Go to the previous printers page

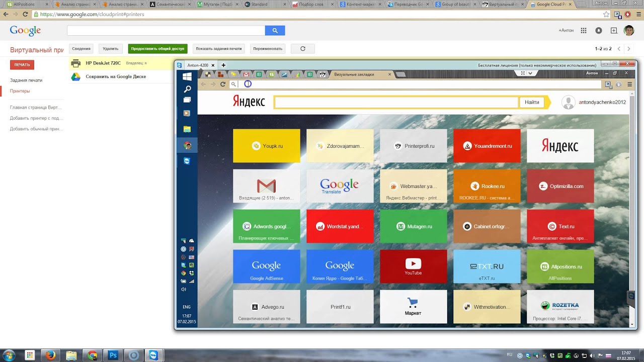pos(619,49)
